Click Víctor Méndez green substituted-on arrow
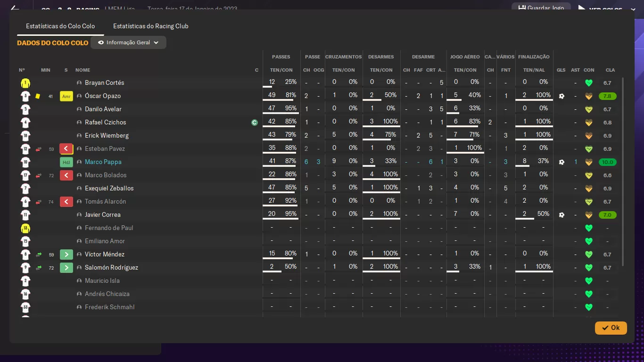Screen dimensions: 644x362 [66, 255]
